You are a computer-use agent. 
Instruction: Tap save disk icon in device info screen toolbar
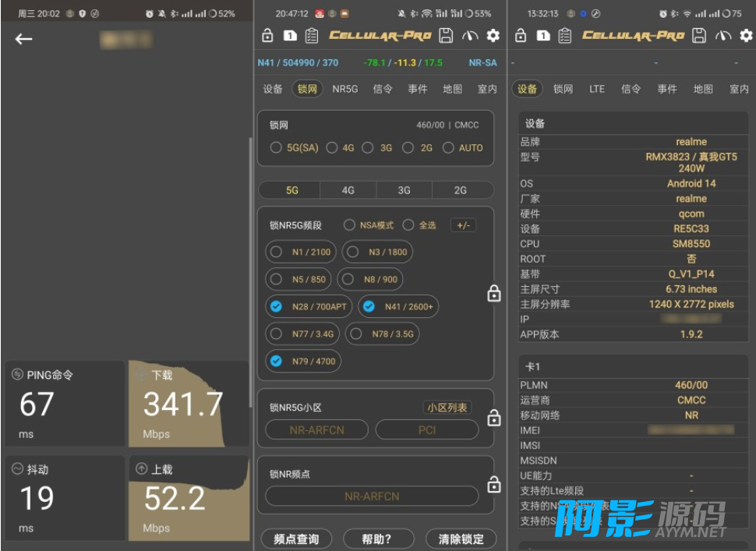pos(698,35)
